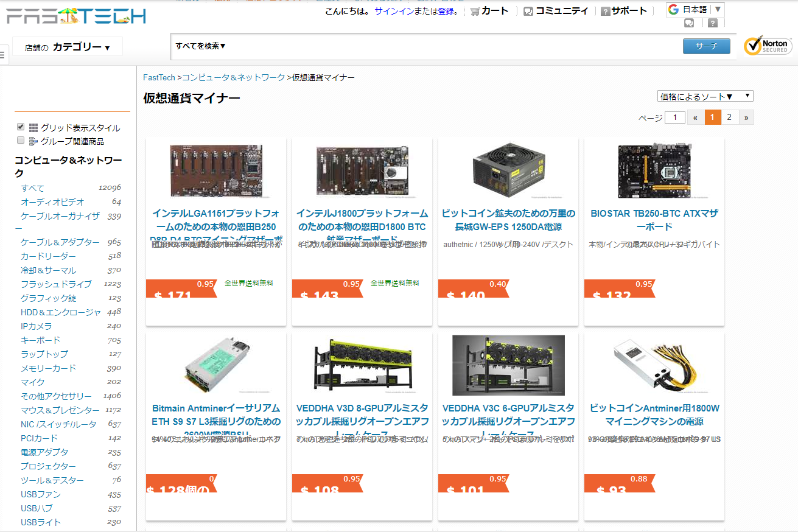The width and height of the screenshot is (798, 532).
Task: Click the Norton Secured badge
Action: coord(767,46)
